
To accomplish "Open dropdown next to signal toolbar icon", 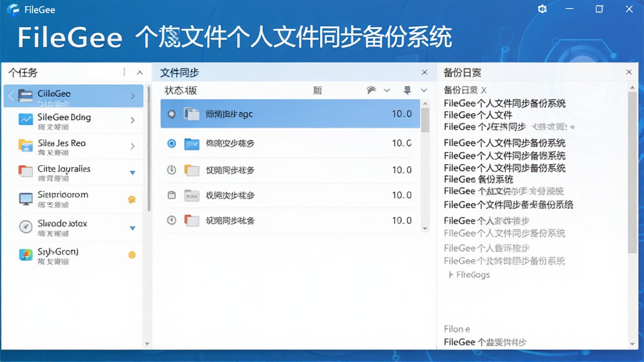I will coord(387,90).
